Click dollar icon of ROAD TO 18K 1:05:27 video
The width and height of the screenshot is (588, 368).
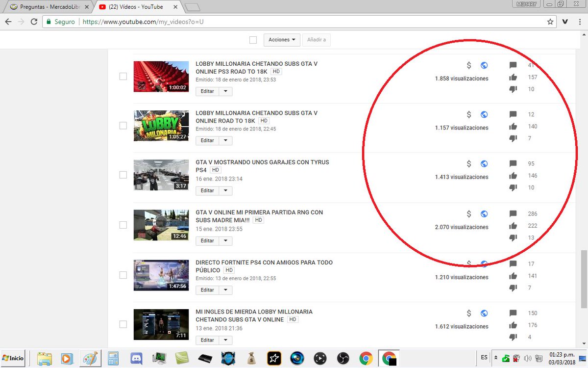point(469,114)
